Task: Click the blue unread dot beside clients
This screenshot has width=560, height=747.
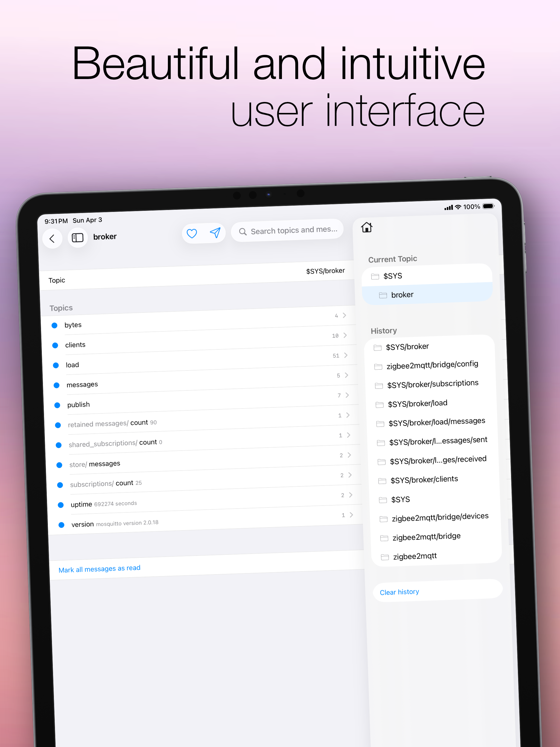Action: tap(55, 345)
